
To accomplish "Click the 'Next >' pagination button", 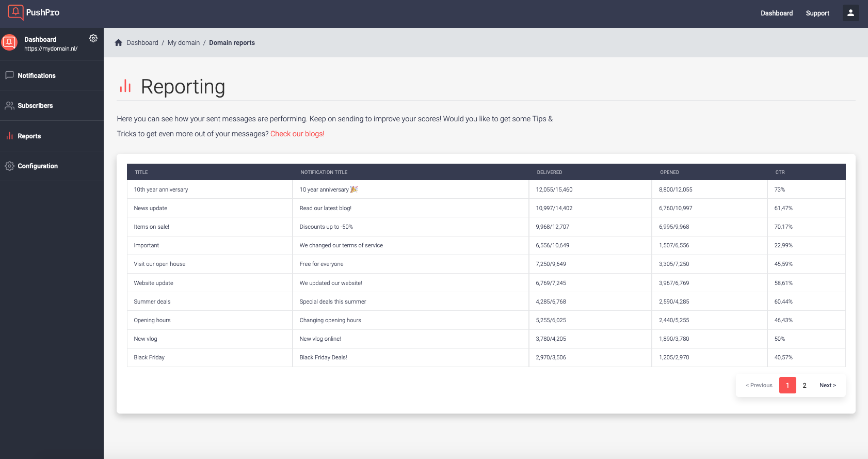I will coord(828,385).
